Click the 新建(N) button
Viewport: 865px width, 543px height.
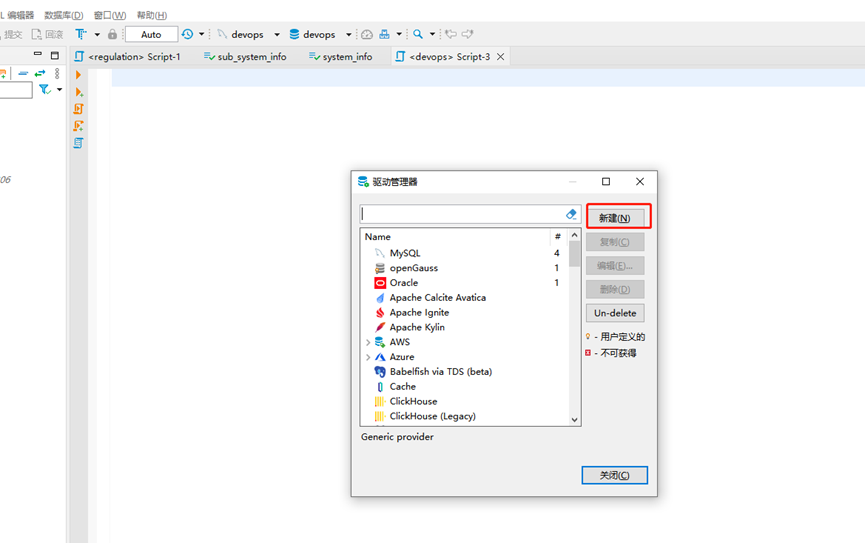pyautogui.click(x=615, y=218)
